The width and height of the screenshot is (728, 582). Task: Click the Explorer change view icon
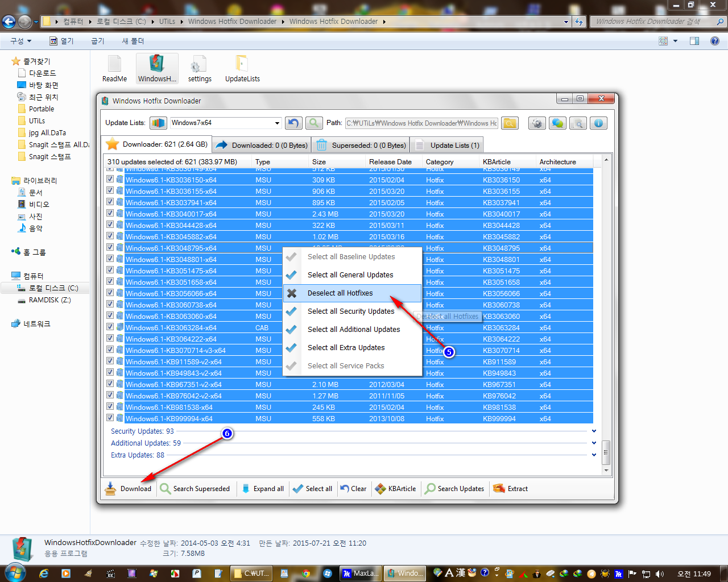click(x=663, y=41)
